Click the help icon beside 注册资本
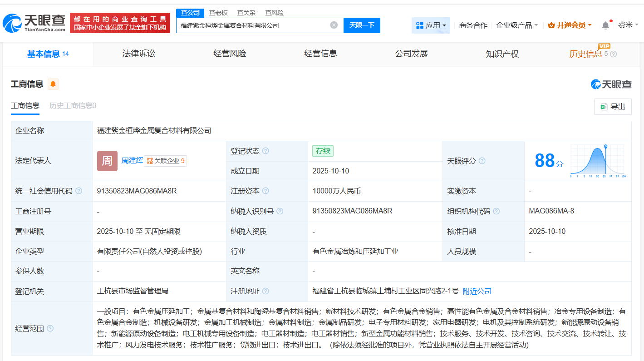This screenshot has height=361, width=644. [266, 191]
